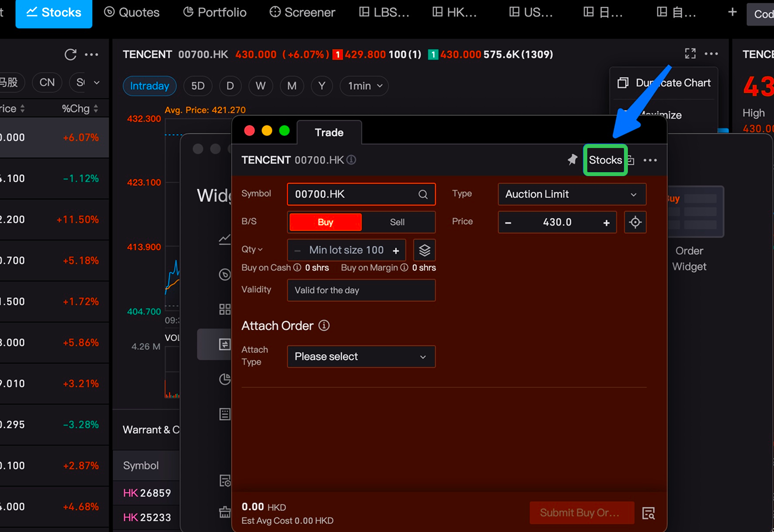The width and height of the screenshot is (774, 532).
Task: Click the pin icon in Trade window
Action: pos(572,160)
